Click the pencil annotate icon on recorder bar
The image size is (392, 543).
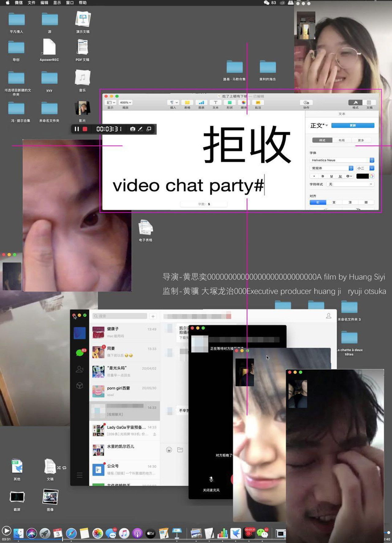point(140,129)
